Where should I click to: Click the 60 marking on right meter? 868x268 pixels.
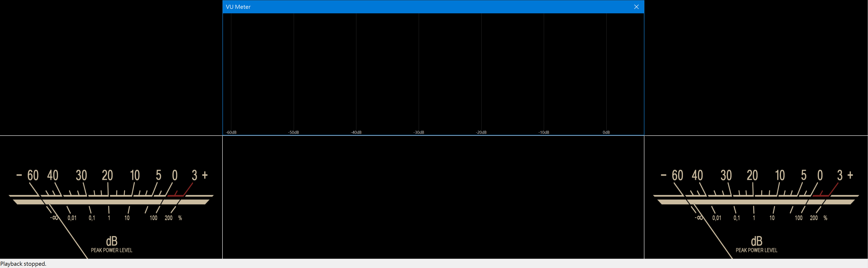[x=677, y=175]
